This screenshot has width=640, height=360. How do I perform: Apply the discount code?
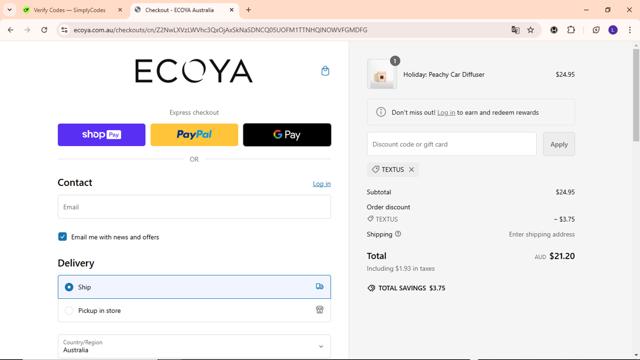(x=559, y=144)
